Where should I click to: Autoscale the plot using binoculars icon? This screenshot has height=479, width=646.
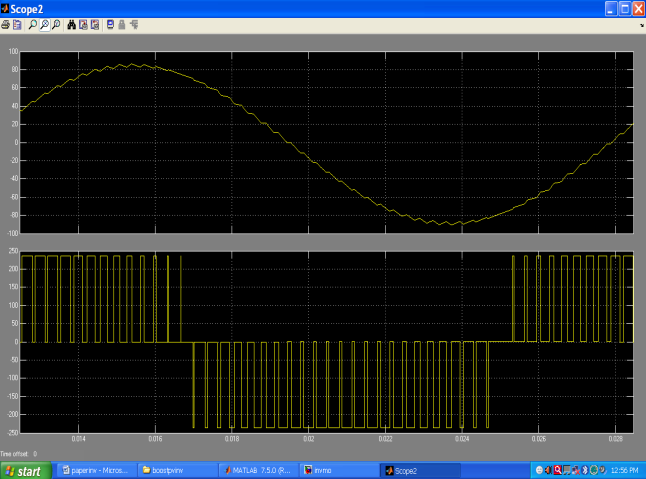pos(72,24)
